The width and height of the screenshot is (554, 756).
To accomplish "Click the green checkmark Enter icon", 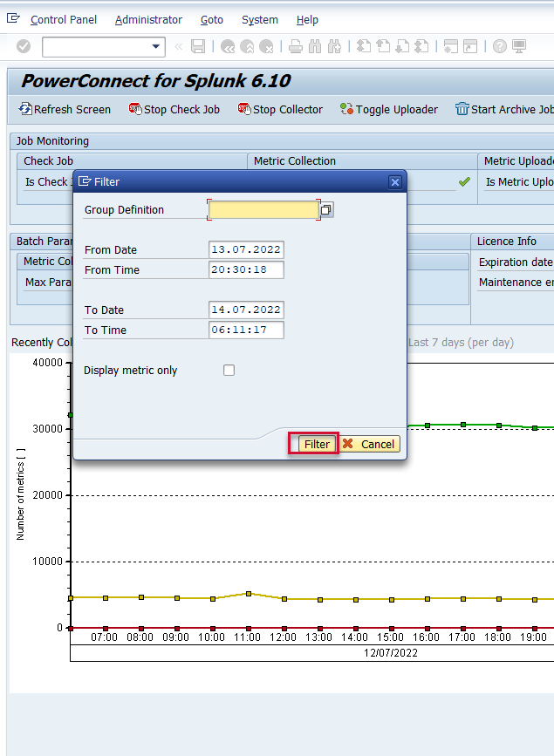I will pyautogui.click(x=24, y=47).
